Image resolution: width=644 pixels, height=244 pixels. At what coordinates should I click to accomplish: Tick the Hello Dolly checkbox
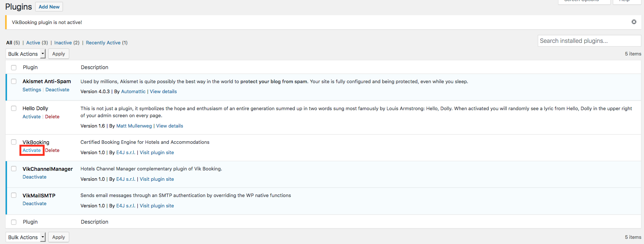(x=14, y=108)
